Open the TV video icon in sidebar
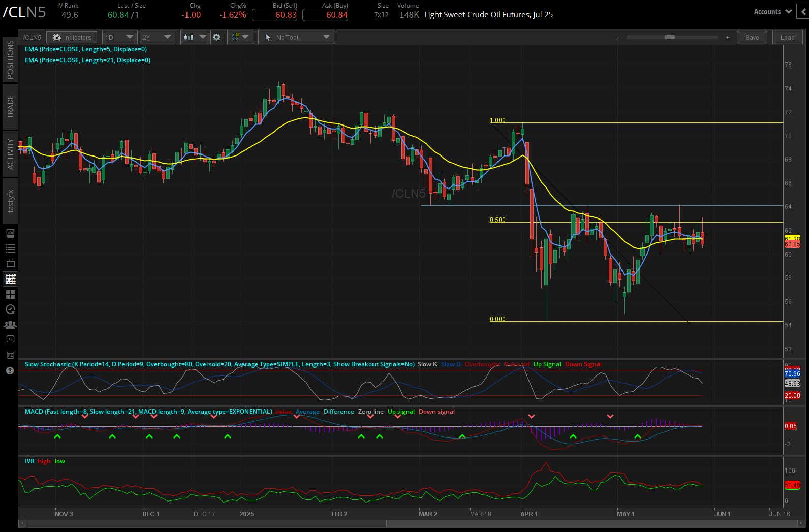The image size is (809, 532). point(10,264)
